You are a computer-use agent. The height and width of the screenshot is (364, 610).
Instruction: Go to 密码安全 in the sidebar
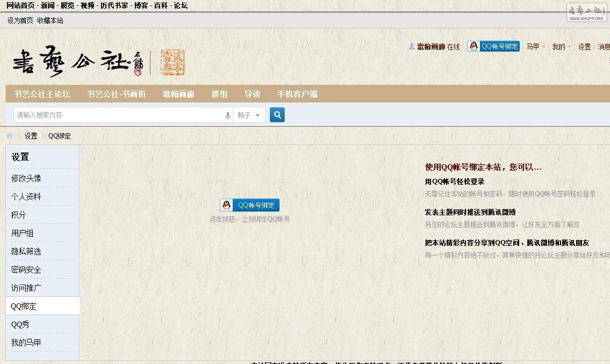(x=26, y=270)
